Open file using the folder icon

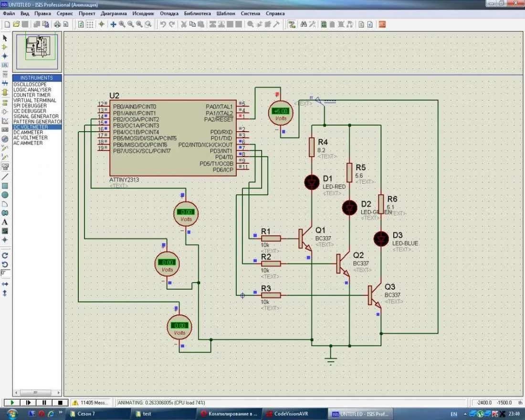[x=16, y=24]
